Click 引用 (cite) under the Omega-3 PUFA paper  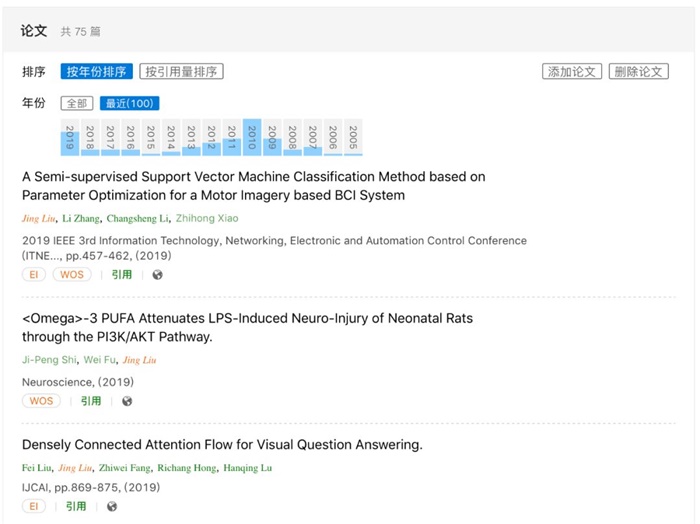tap(91, 401)
